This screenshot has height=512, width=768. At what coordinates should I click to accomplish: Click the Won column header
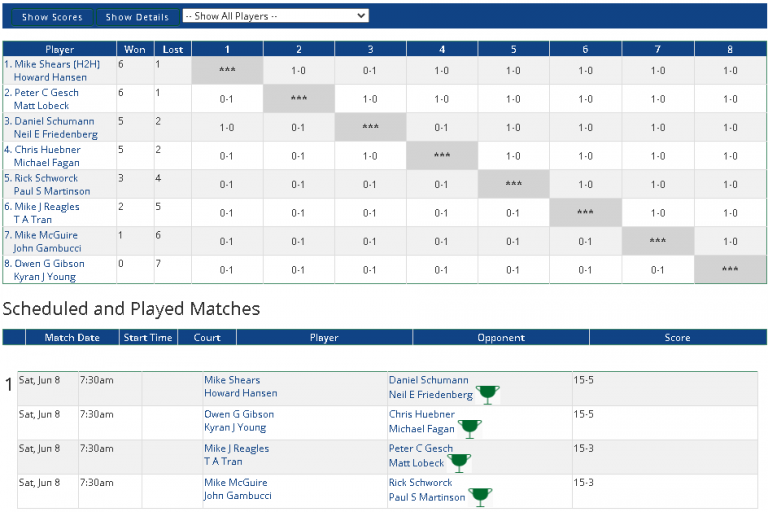135,49
